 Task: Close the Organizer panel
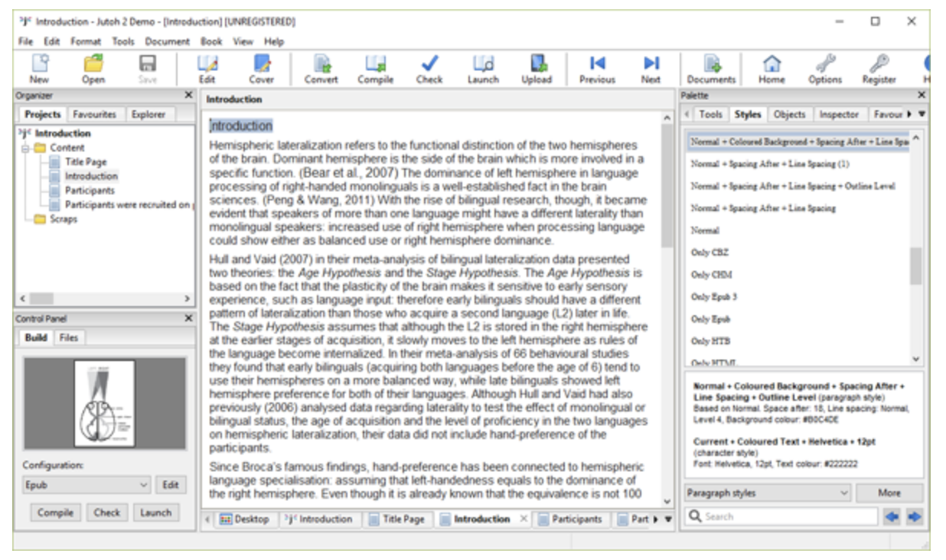click(x=188, y=95)
